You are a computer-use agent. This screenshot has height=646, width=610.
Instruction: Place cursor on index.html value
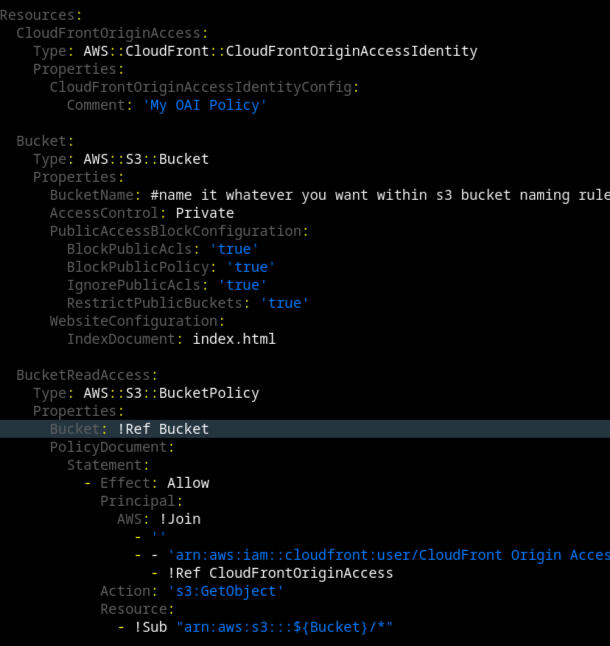click(234, 339)
